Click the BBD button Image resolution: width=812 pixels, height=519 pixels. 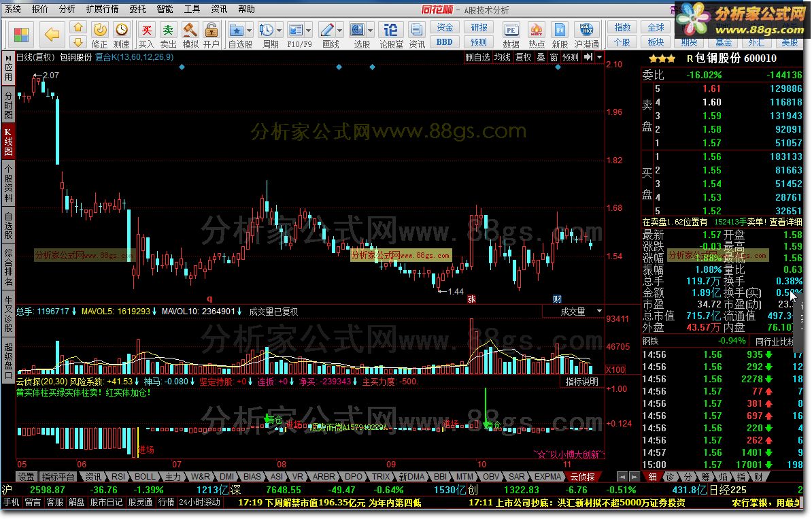pos(445,42)
